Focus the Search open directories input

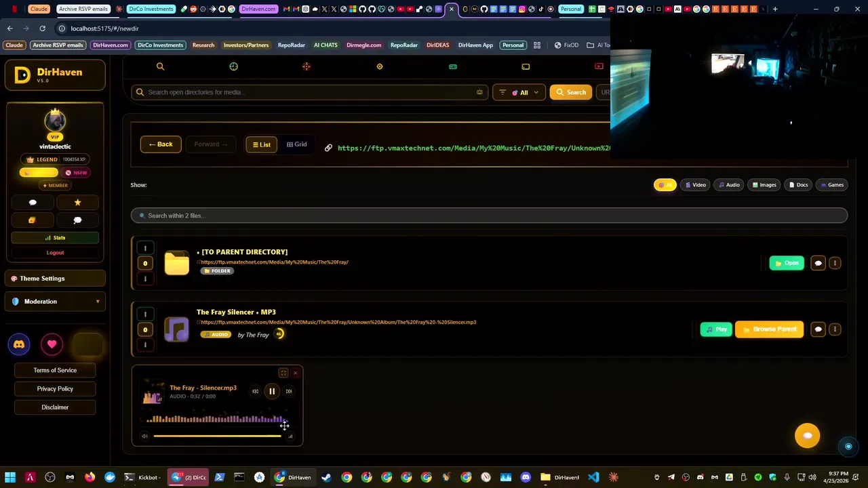point(309,92)
